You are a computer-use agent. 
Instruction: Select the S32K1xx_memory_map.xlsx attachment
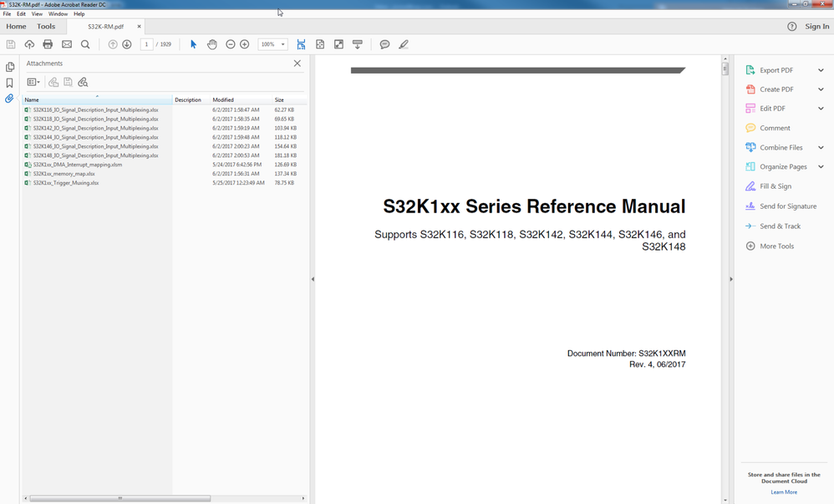tap(64, 174)
